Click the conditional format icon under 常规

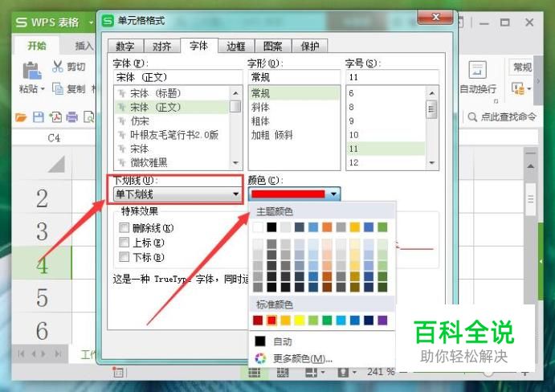[518, 88]
